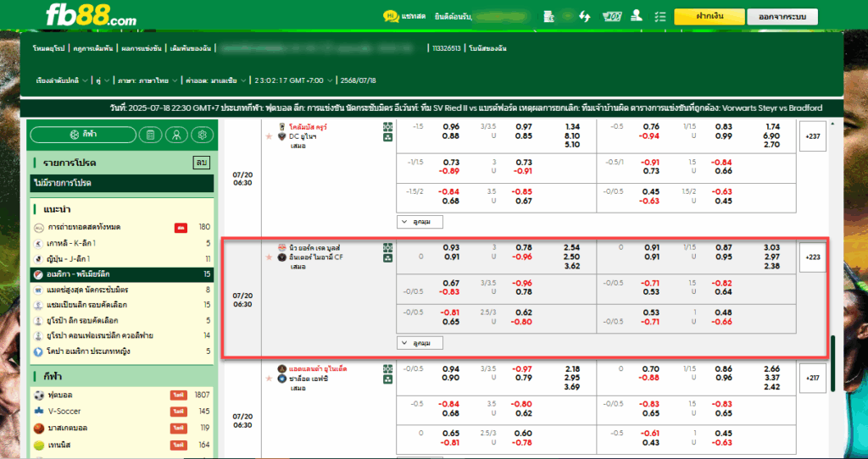Open โหมดยุโรป menu link
This screenshot has height=459, width=868.
click(x=50, y=48)
